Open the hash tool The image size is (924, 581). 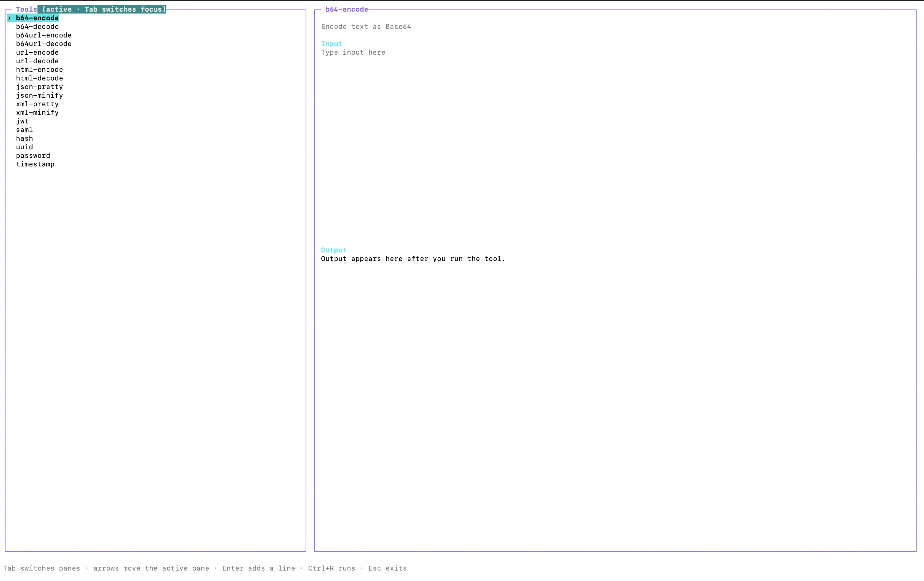25,138
